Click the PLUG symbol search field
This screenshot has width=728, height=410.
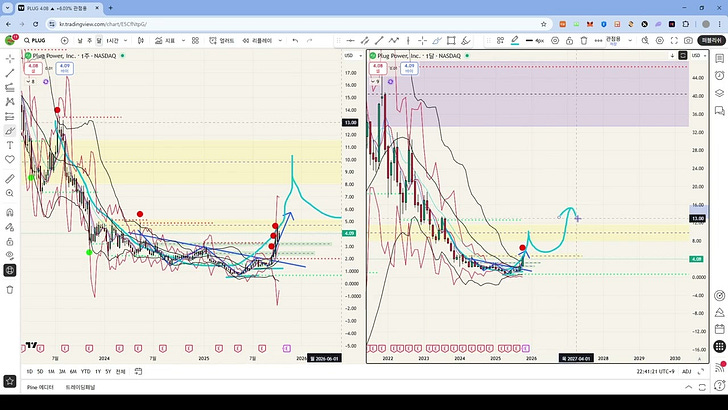pos(36,40)
